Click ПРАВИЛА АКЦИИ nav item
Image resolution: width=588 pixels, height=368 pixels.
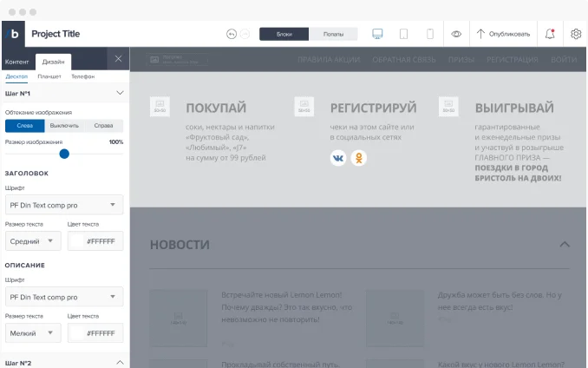tap(329, 60)
